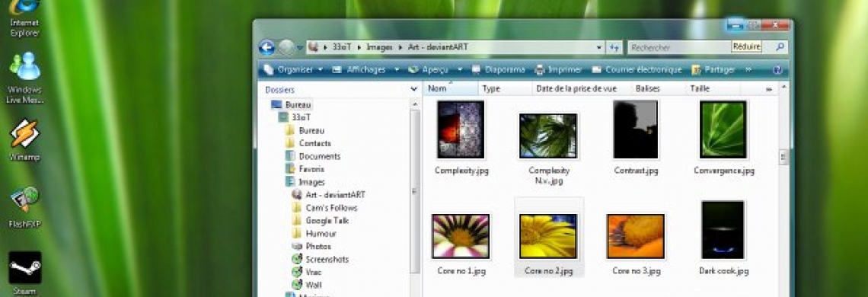
Task: Launch Windows Live Messenger desktop icon
Action: 25,78
